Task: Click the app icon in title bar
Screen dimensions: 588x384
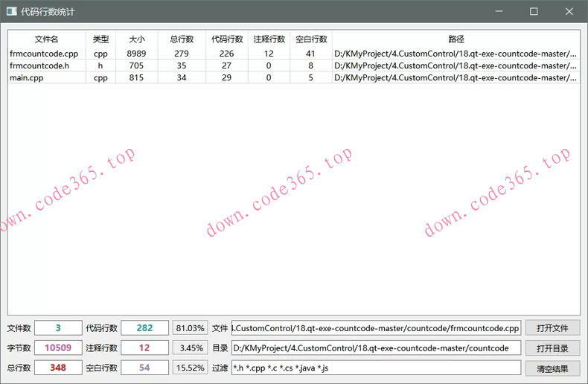Action: (11, 12)
